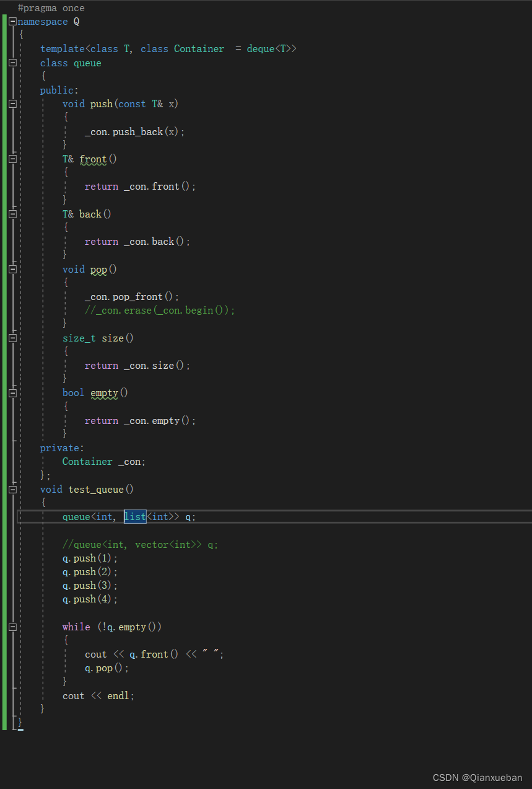
Task: Collapse the namespace Q code region
Action: (12, 21)
